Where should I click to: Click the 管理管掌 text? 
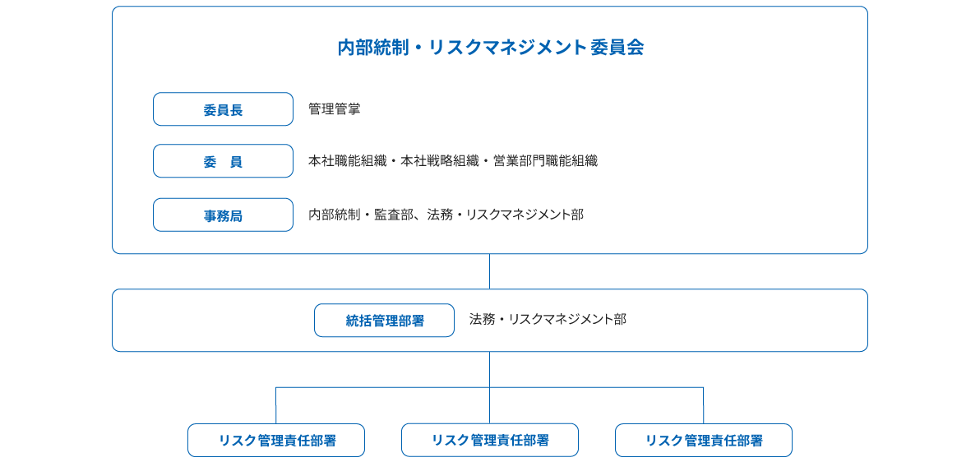334,109
